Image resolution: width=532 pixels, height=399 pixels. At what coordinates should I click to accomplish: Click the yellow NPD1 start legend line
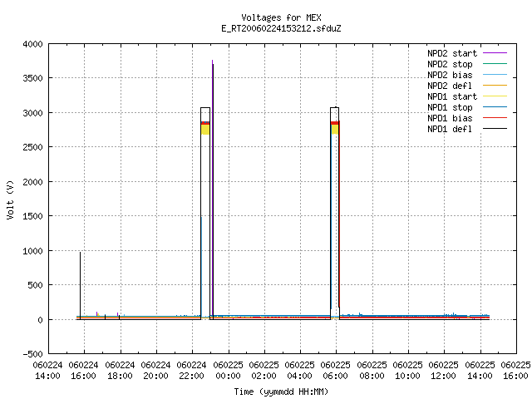tap(495, 96)
